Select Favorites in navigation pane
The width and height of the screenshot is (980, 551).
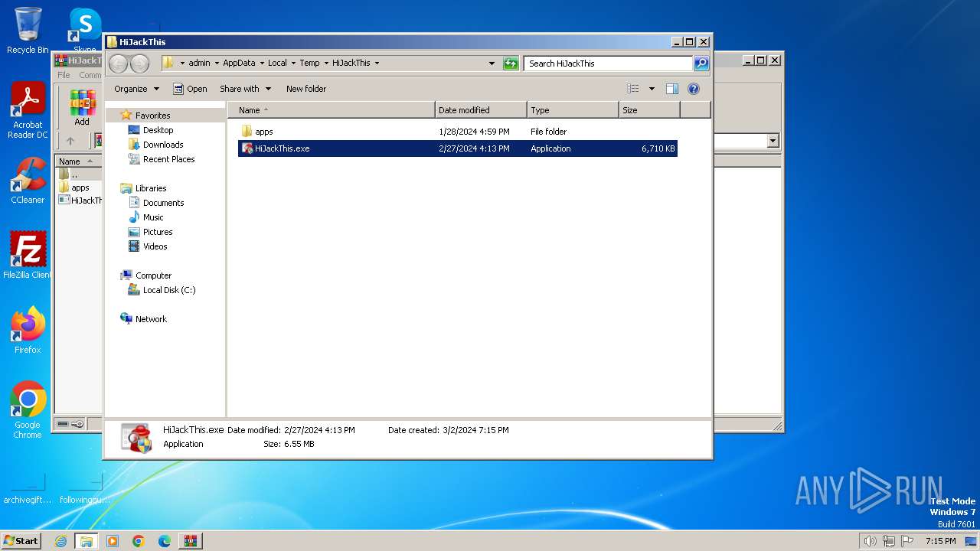pyautogui.click(x=152, y=116)
